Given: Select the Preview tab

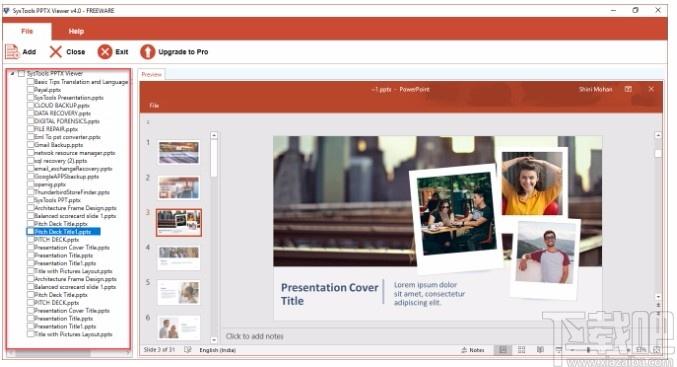Looking at the screenshot, I should 152,74.
